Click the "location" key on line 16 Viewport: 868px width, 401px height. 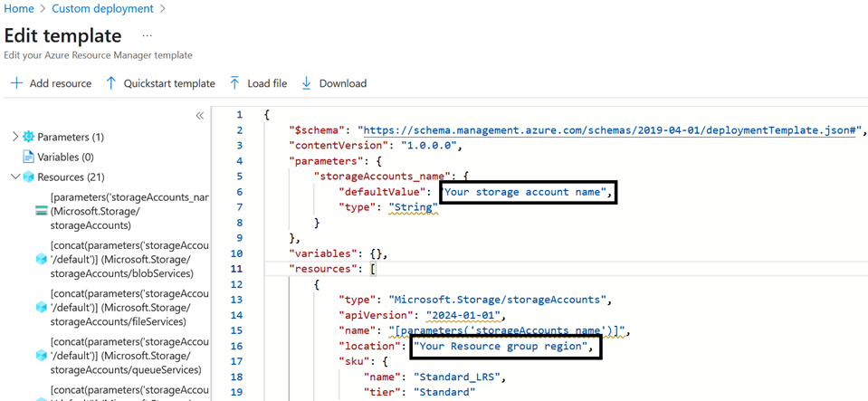click(x=372, y=346)
